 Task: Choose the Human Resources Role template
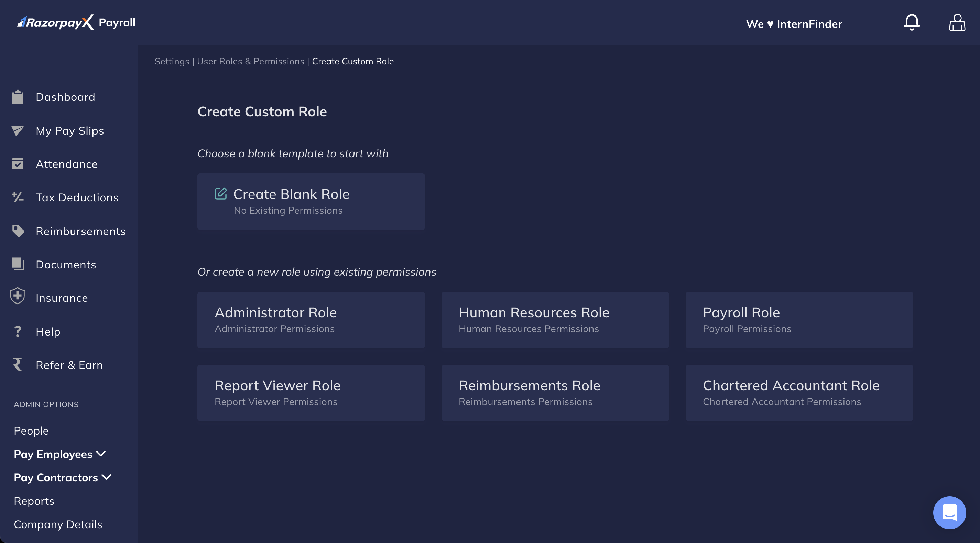pos(555,320)
